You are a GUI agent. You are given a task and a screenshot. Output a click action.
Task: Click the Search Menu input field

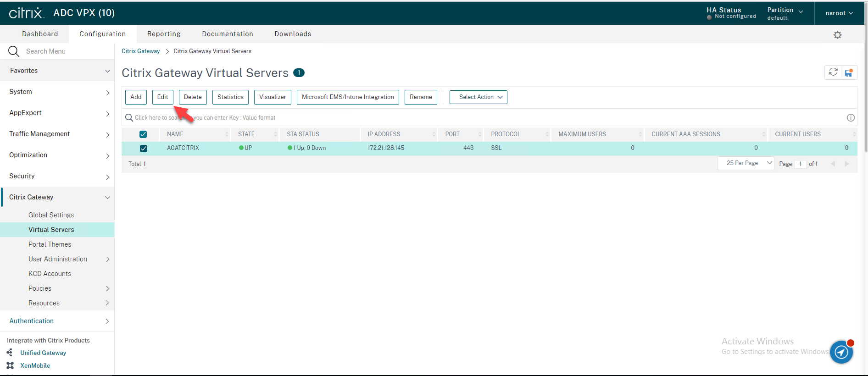tap(67, 51)
